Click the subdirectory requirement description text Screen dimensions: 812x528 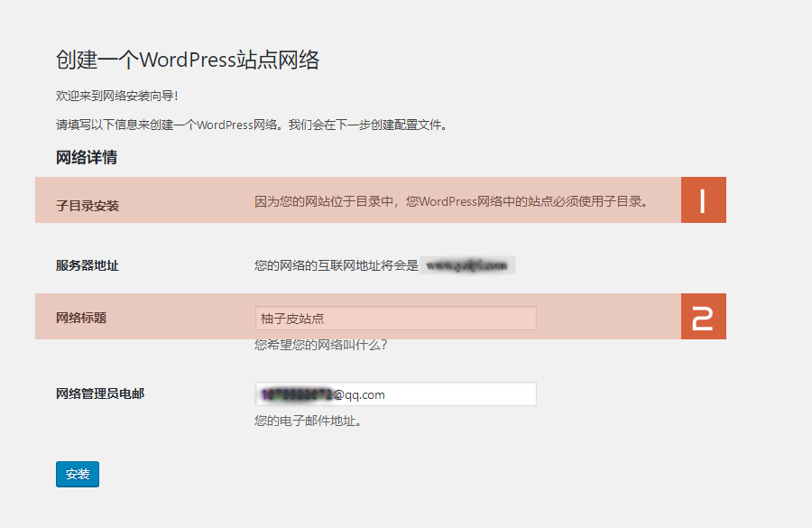click(451, 201)
